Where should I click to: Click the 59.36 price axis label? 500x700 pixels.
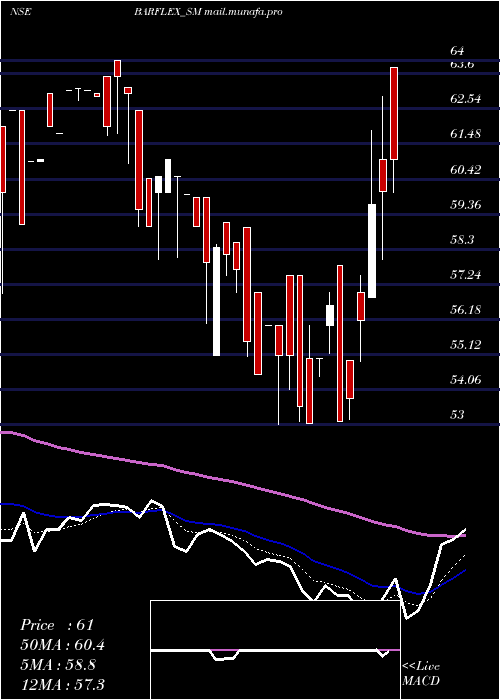466,205
